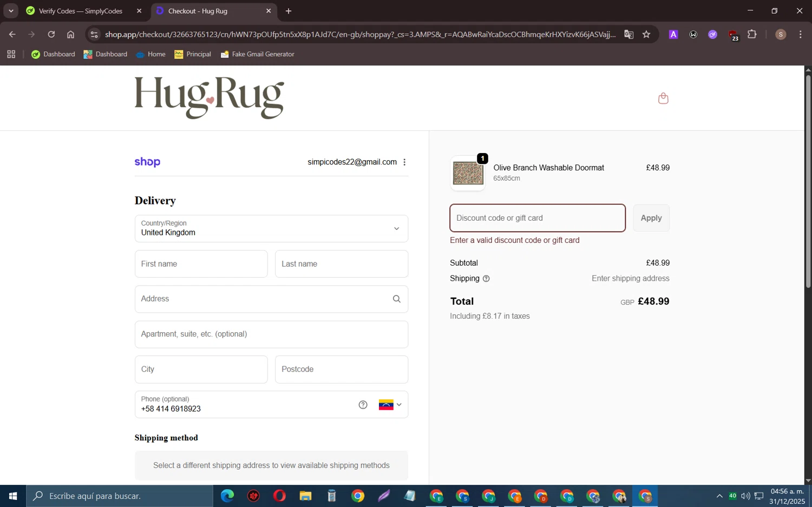Click the address search magnifier icon

tap(397, 299)
